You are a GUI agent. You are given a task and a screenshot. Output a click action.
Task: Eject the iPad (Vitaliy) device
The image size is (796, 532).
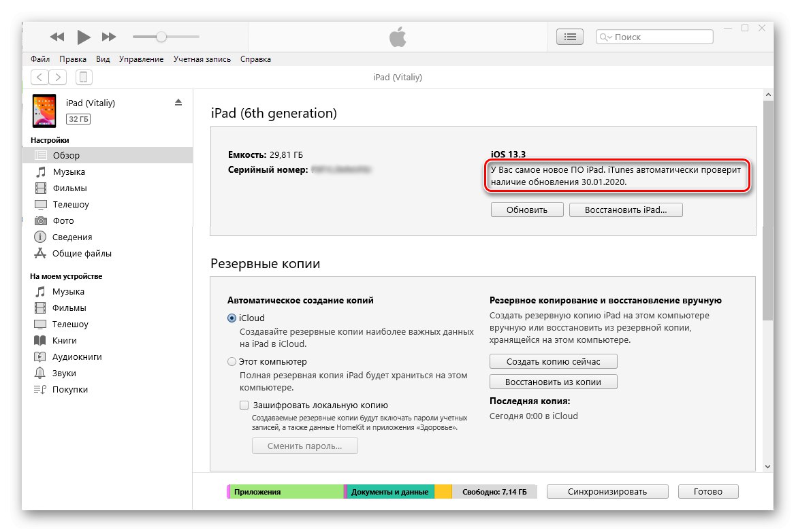point(178,103)
